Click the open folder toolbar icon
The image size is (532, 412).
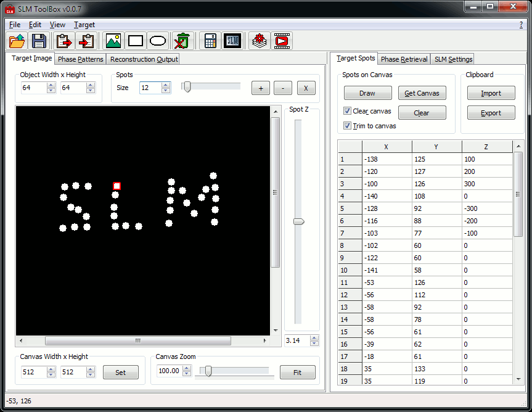17,41
